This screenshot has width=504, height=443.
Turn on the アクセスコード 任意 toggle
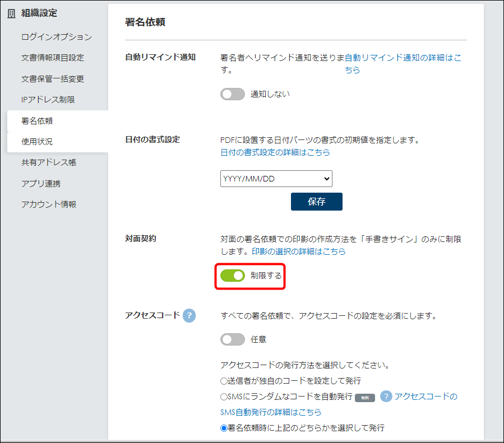tap(233, 339)
